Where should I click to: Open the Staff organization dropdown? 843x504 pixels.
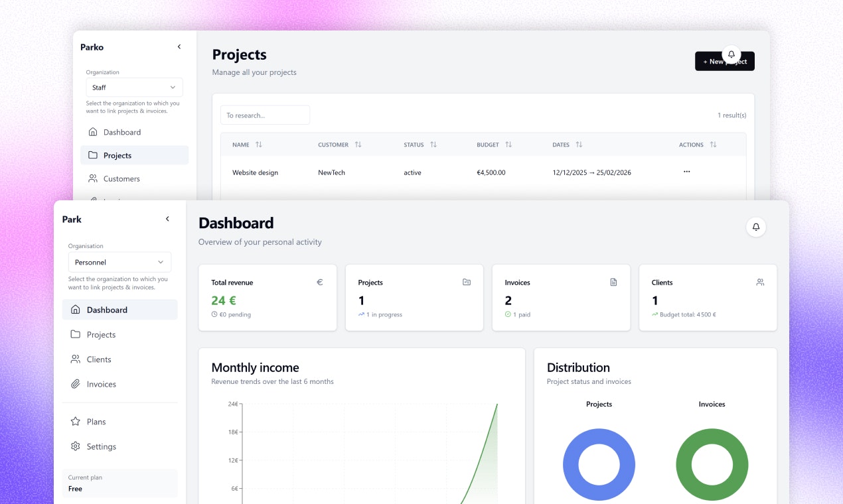134,87
